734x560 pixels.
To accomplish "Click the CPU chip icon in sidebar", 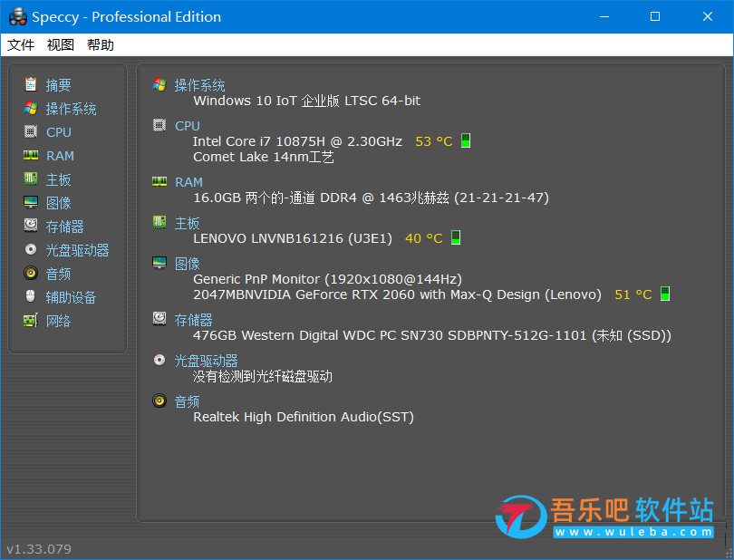I will pos(31,132).
